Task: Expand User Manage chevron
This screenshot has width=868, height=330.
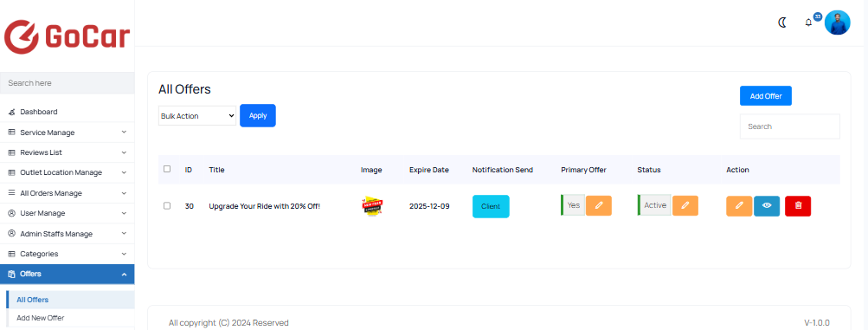Action: click(124, 213)
